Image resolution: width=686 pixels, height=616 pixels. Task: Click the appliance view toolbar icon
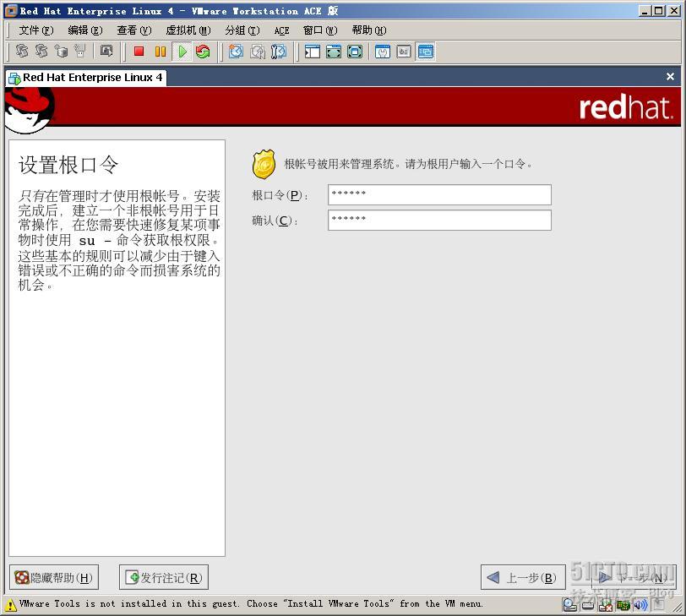click(404, 52)
